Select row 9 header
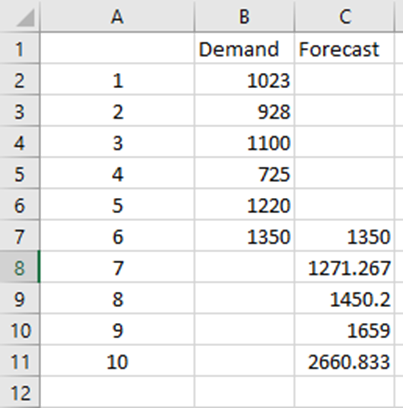403x408 pixels. tap(19, 299)
